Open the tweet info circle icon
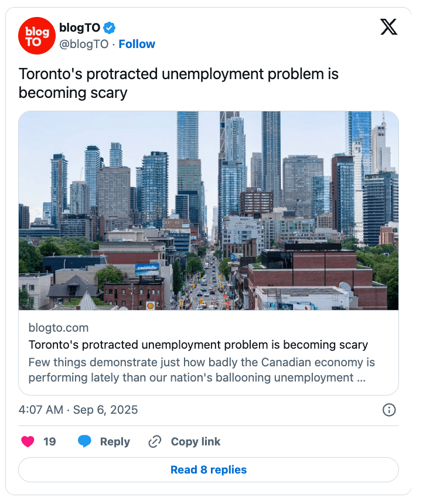The height and width of the screenshot is (504, 423). 389,410
